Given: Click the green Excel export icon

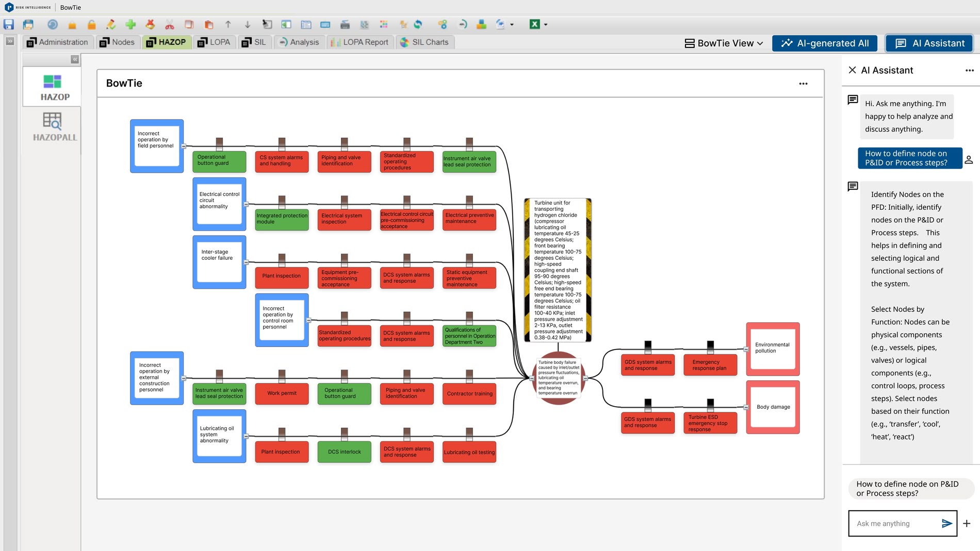Looking at the screenshot, I should point(534,24).
